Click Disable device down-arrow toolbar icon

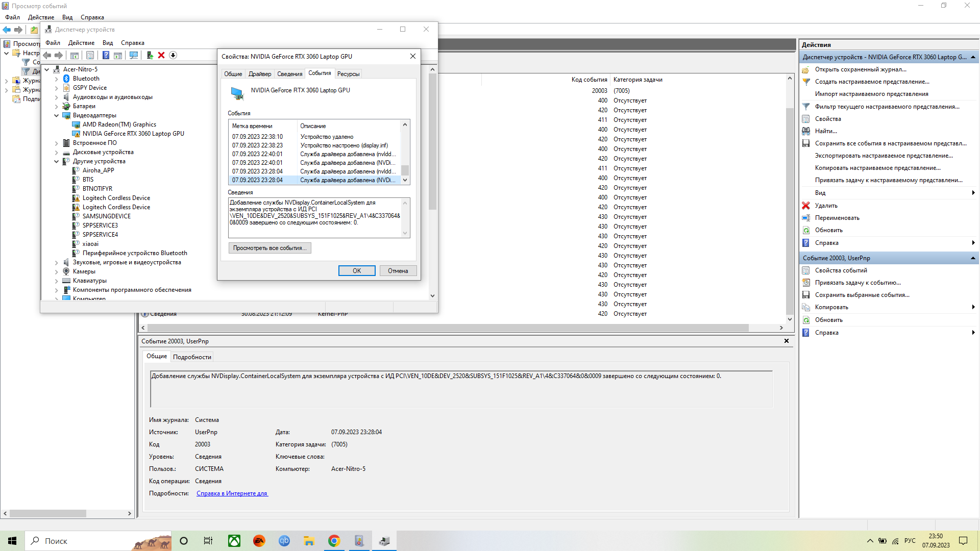click(173, 55)
